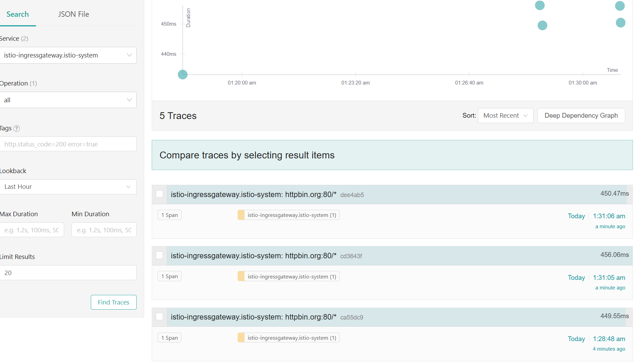Open the Lookback Last Hour dropdown
This screenshot has width=638, height=364.
tap(68, 187)
